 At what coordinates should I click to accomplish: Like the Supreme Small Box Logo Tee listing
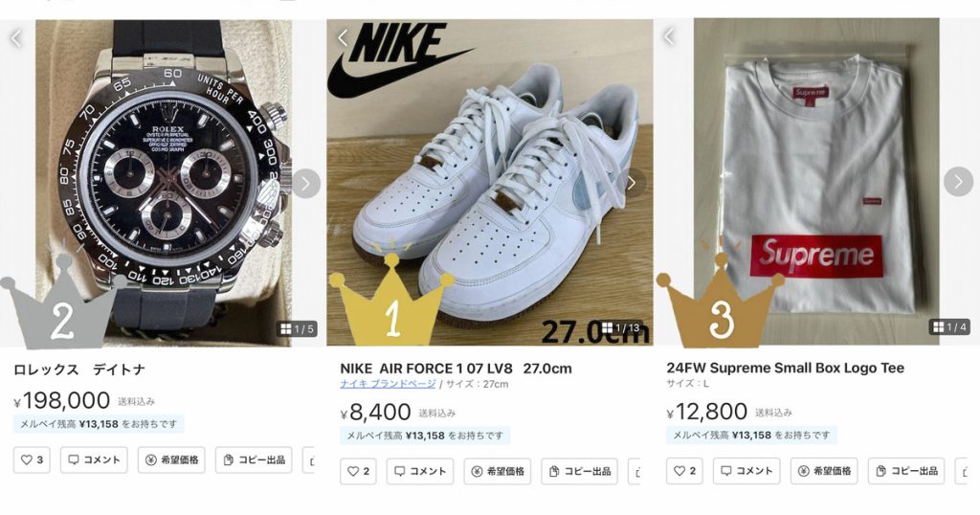[685, 472]
